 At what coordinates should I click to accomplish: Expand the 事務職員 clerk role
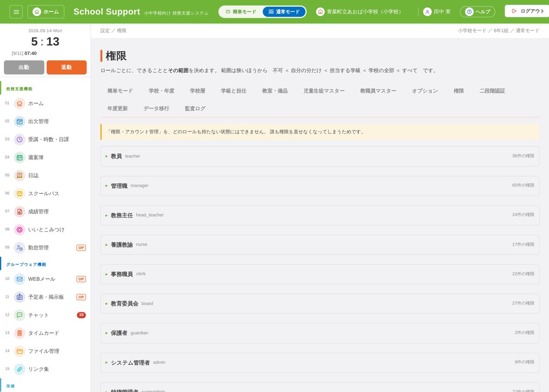(x=320, y=274)
